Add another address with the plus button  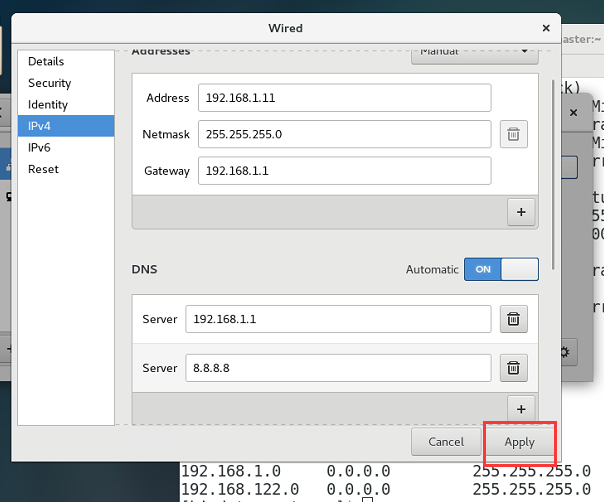pyautogui.click(x=521, y=212)
